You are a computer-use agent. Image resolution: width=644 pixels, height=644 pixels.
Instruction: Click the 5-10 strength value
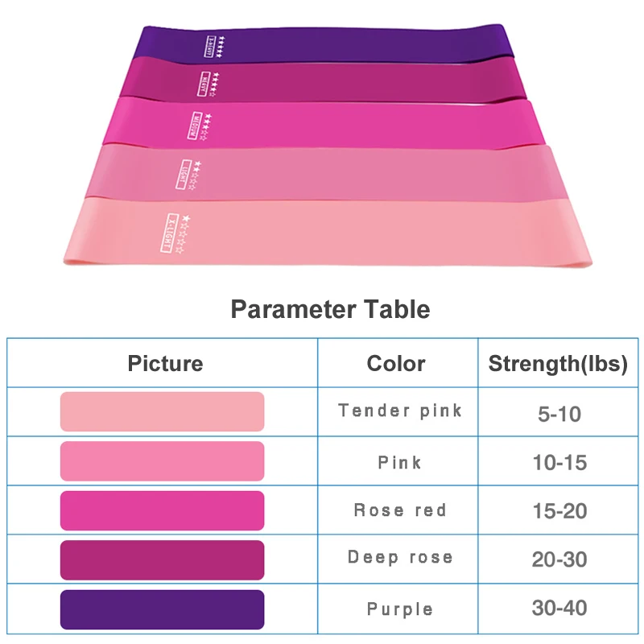(559, 415)
